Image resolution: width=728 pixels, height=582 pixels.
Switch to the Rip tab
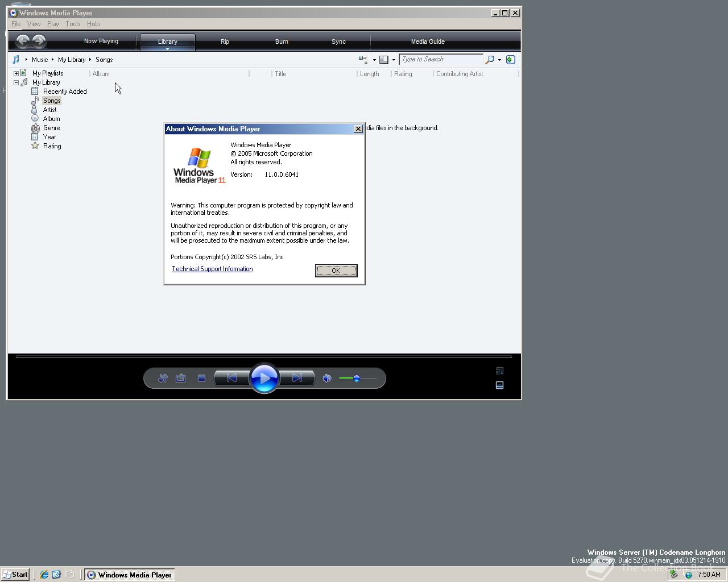225,41
